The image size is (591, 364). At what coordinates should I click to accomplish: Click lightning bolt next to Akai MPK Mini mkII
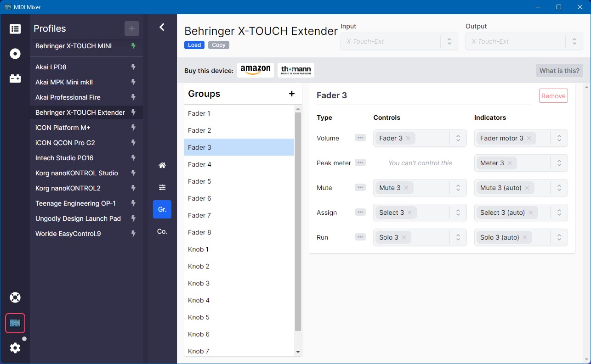coord(133,82)
